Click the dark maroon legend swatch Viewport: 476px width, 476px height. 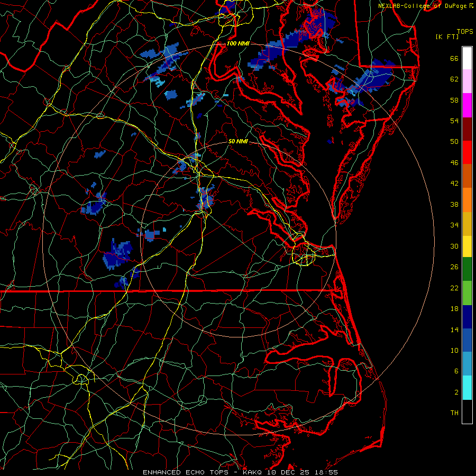pyautogui.click(x=467, y=129)
